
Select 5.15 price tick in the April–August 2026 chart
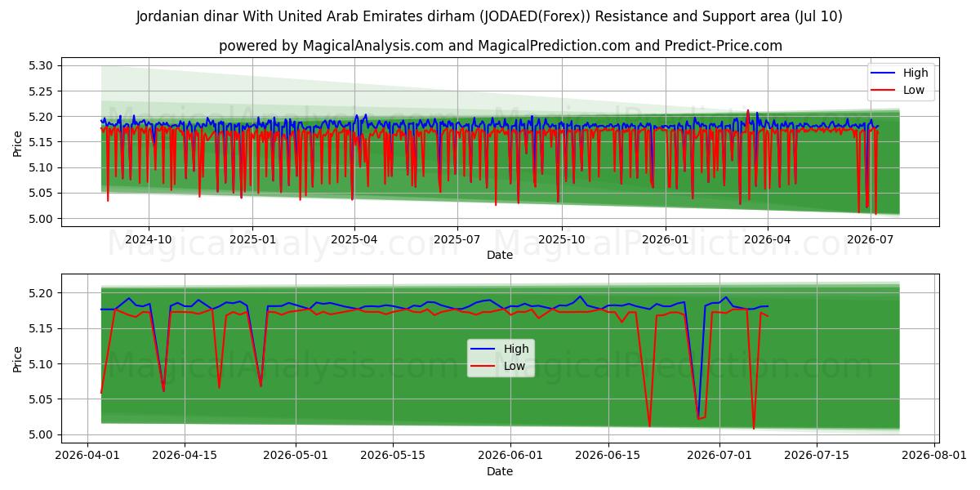pos(41,328)
